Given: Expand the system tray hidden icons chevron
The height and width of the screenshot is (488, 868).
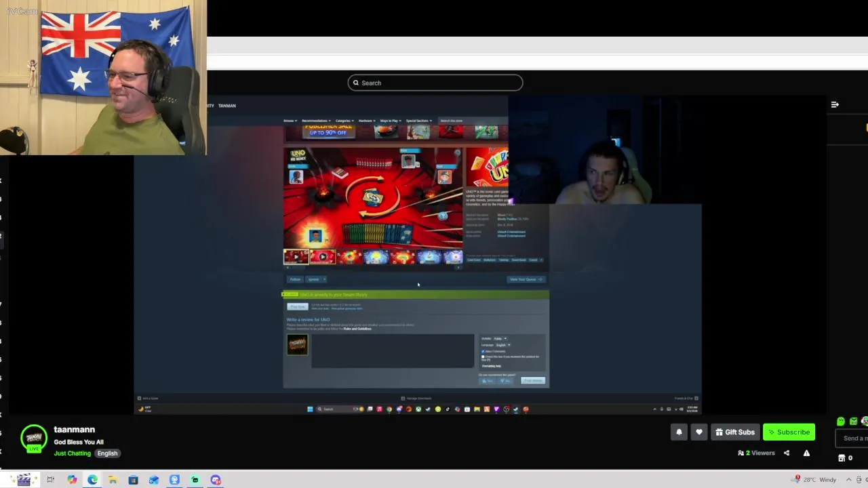Looking at the screenshot, I should (848, 479).
